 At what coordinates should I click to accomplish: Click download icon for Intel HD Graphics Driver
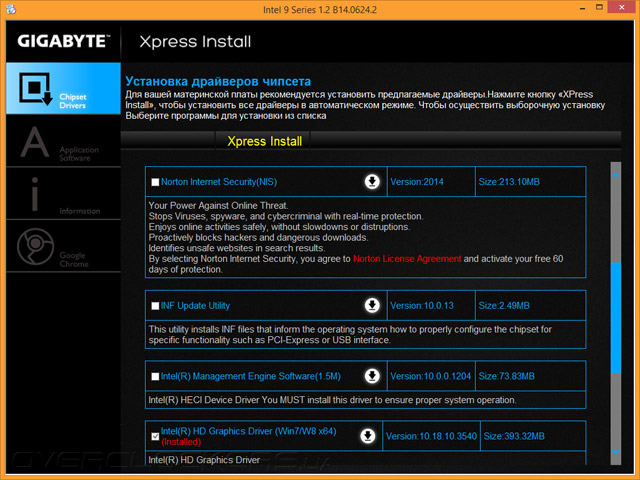(368, 436)
